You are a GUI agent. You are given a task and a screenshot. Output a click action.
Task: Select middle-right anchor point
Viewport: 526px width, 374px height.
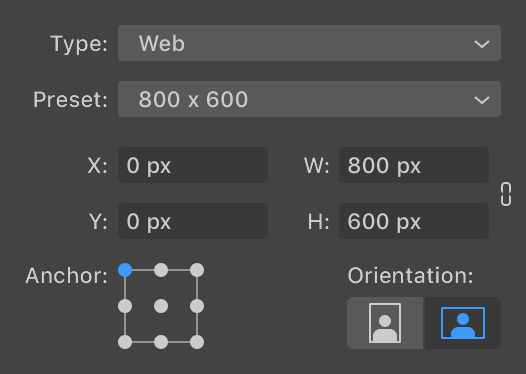point(197,306)
